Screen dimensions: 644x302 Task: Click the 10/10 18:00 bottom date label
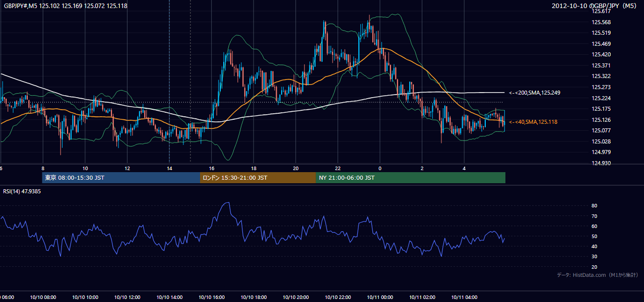[x=253, y=297]
